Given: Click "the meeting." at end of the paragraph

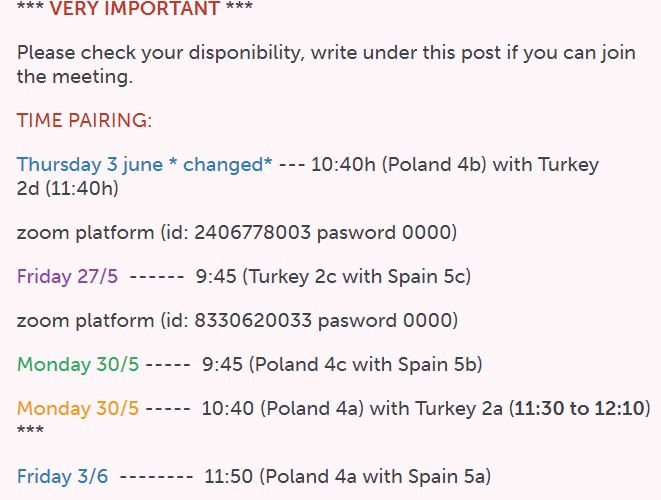Looking at the screenshot, I should pos(75,76).
